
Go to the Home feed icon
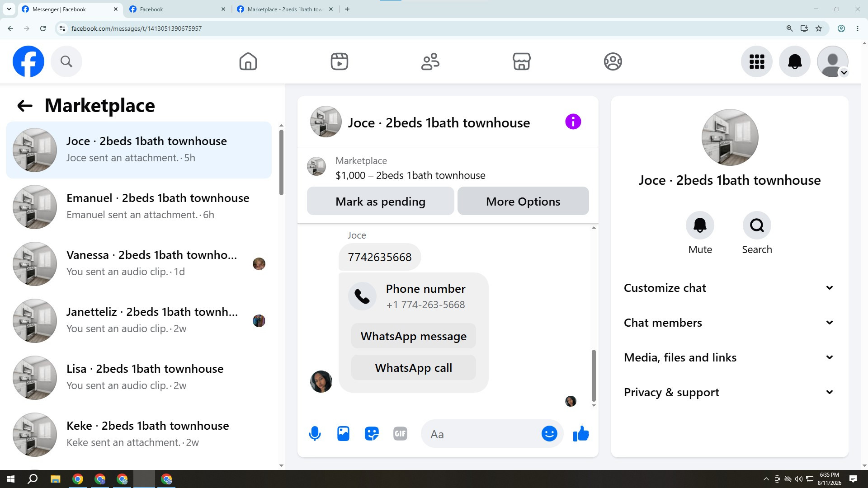[248, 61]
